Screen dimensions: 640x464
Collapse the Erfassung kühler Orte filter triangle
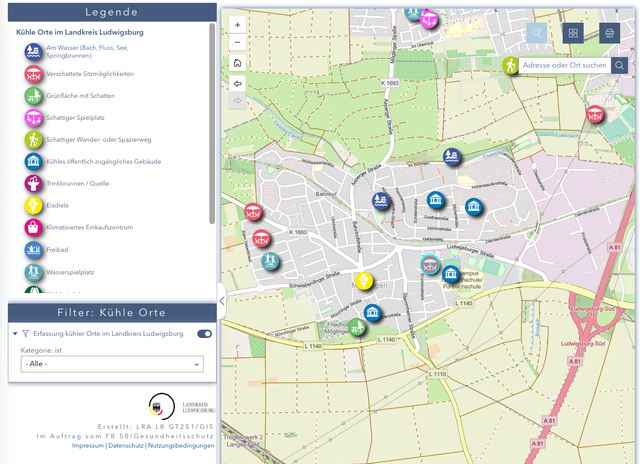[15, 334]
